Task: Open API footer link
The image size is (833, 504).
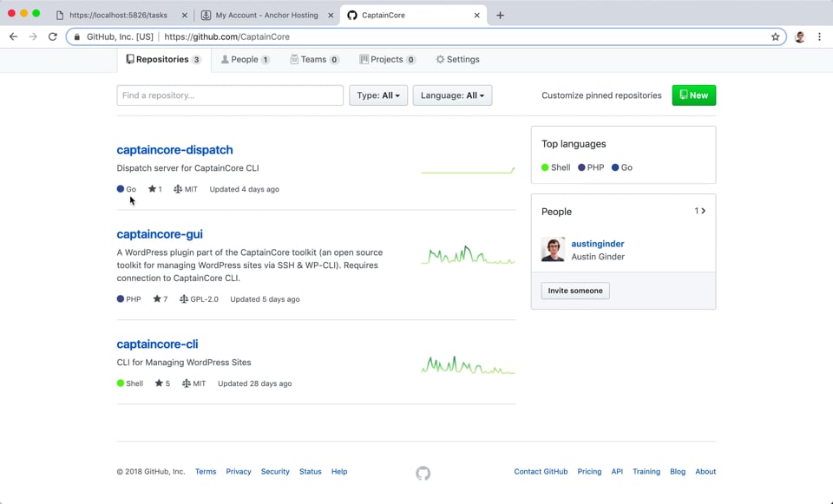Action: click(x=617, y=472)
